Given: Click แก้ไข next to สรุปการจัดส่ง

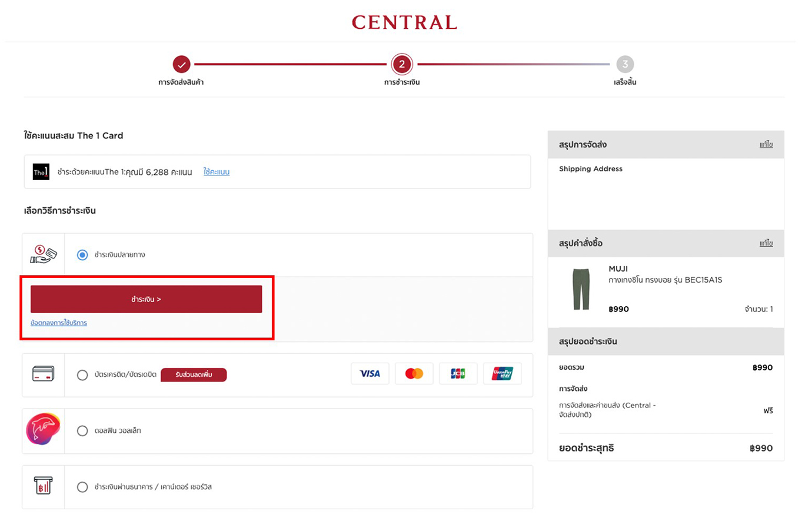Looking at the screenshot, I should point(766,144).
